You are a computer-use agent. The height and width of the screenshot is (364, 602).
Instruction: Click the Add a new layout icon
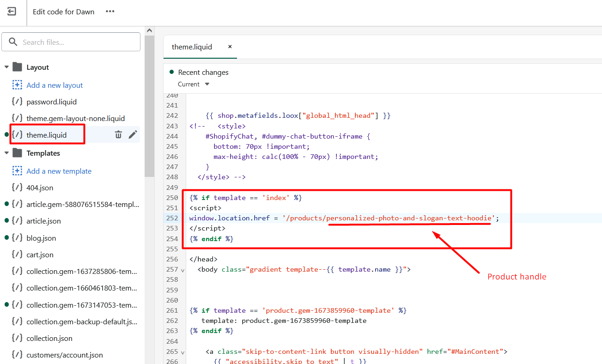(x=17, y=85)
